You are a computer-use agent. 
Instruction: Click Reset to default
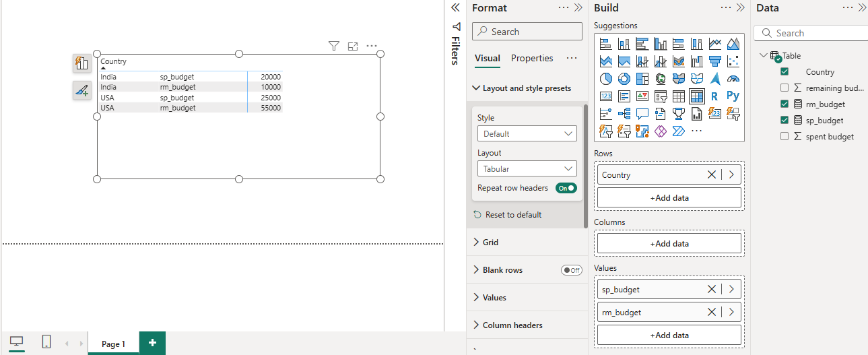(x=507, y=215)
